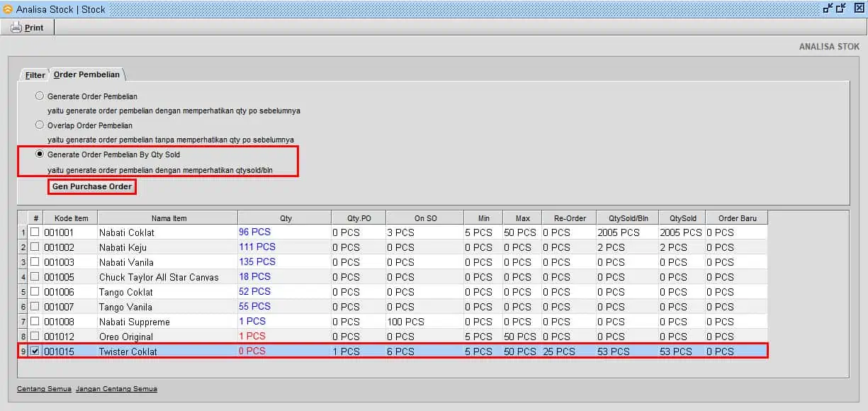Click the 2005 PCS QtySold/Bln cell

pos(627,232)
